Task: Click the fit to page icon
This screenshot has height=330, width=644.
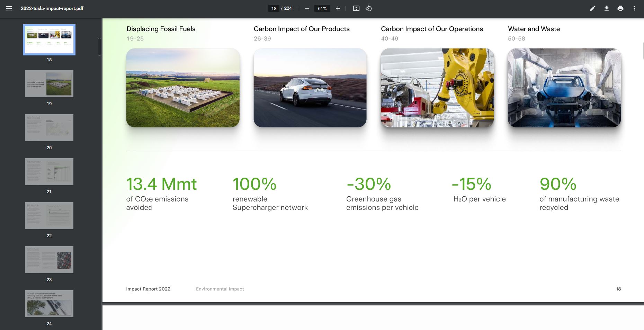Action: click(x=356, y=8)
